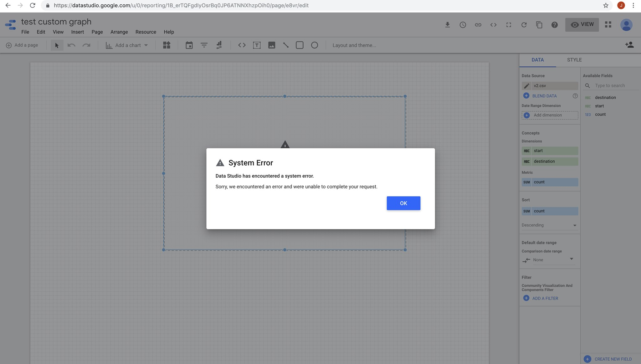Toggle to VIEW mode

coord(582,24)
